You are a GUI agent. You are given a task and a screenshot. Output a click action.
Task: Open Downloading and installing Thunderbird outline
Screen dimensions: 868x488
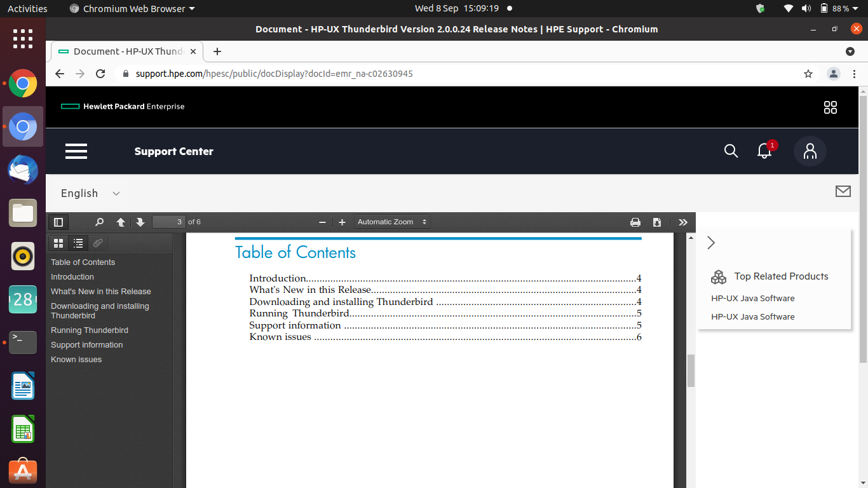tap(100, 311)
